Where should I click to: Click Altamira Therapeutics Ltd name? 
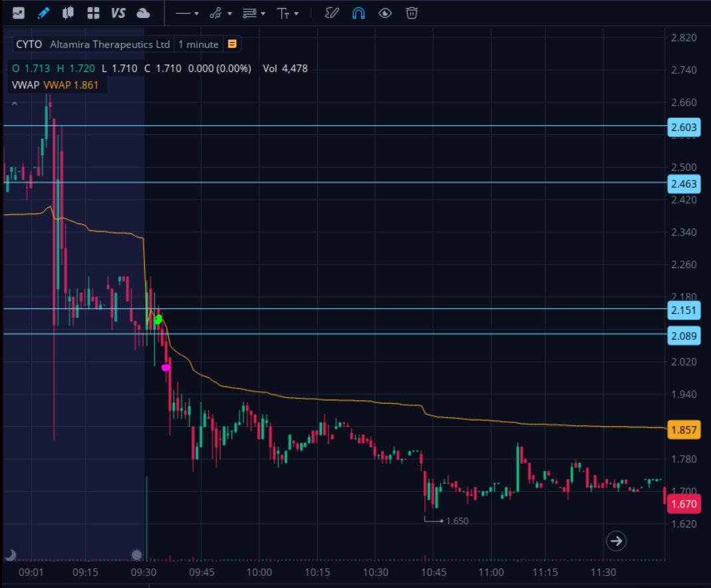pos(110,45)
